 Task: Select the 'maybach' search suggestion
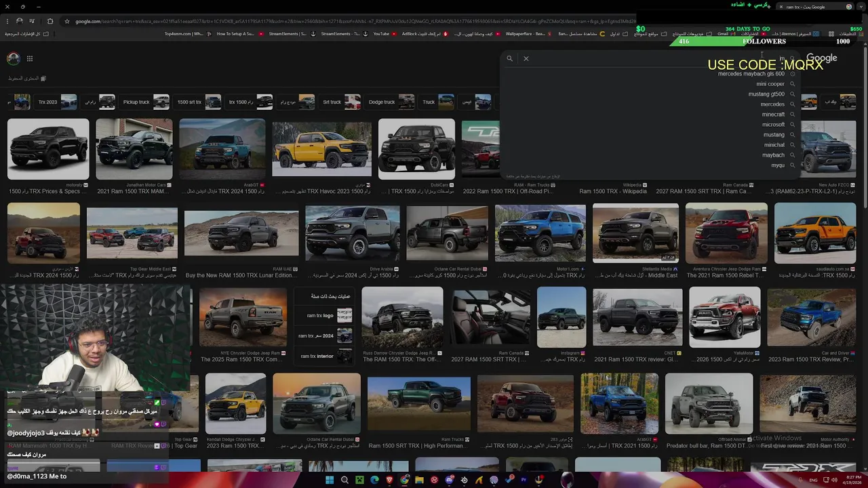coord(773,155)
